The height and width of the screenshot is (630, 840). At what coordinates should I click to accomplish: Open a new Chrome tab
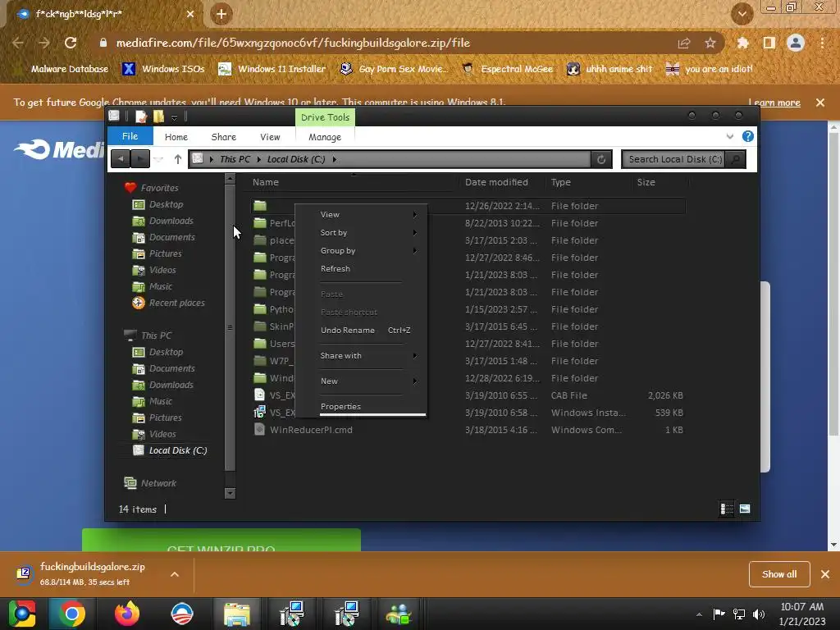pyautogui.click(x=221, y=14)
